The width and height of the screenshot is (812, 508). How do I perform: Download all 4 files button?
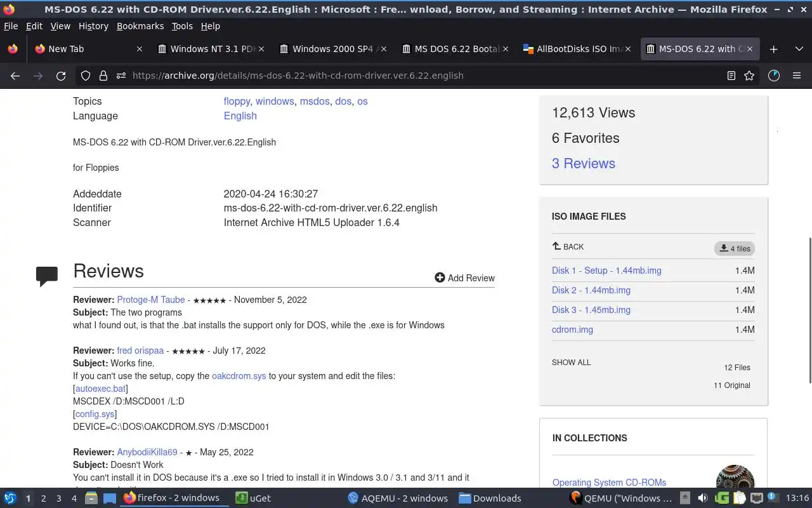[735, 249]
